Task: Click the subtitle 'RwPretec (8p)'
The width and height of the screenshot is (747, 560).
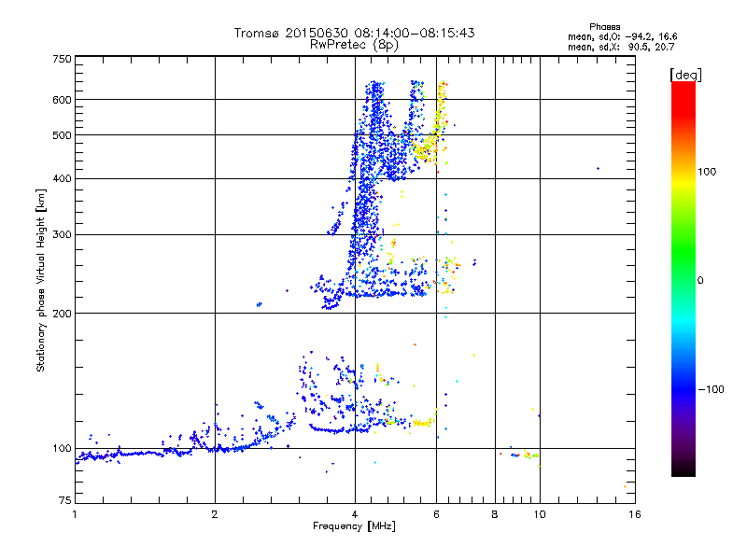Action: 354,45
